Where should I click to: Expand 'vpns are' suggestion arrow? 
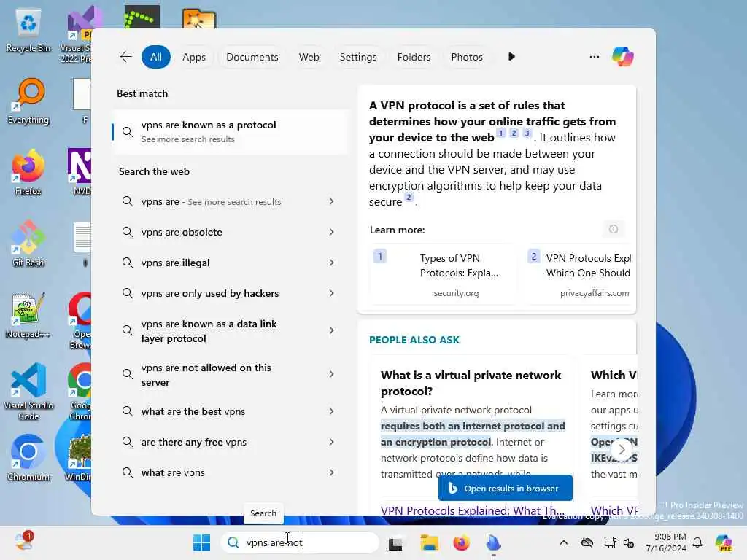(332, 201)
